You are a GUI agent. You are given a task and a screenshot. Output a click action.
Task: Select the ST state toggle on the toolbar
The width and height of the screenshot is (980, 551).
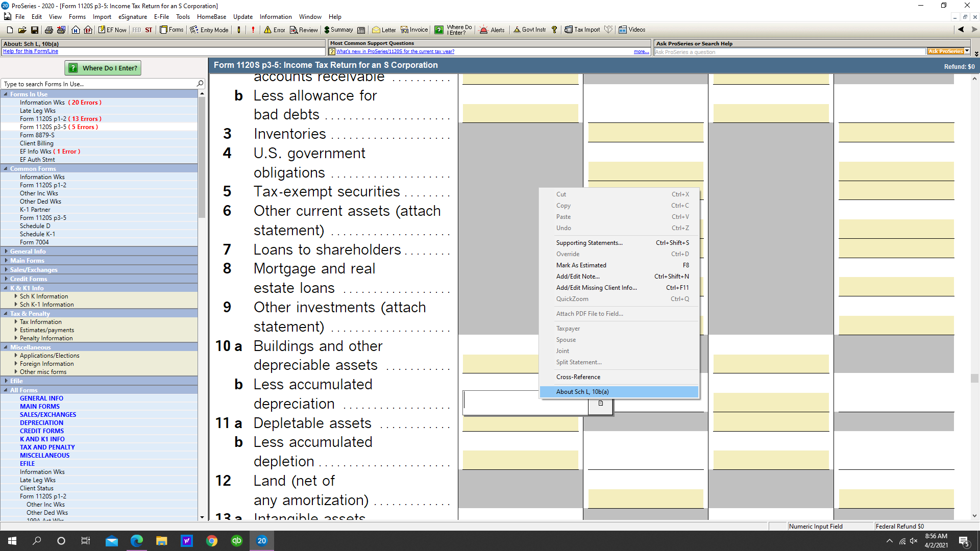149,30
